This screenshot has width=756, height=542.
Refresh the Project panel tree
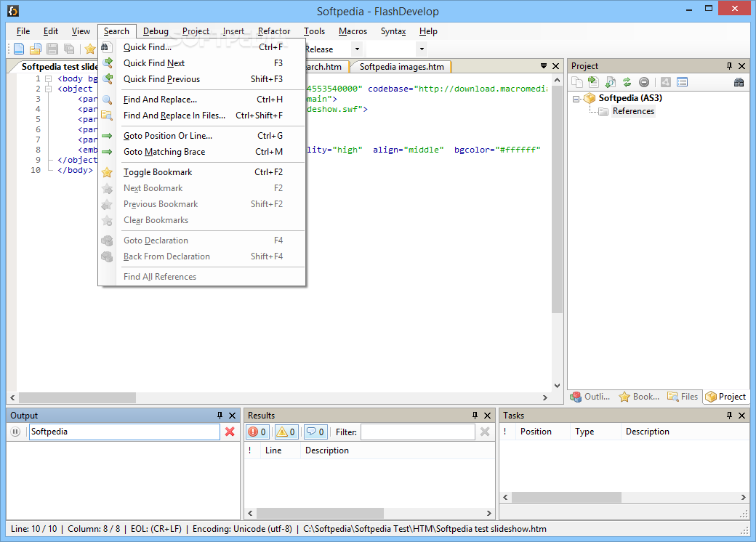pyautogui.click(x=627, y=82)
